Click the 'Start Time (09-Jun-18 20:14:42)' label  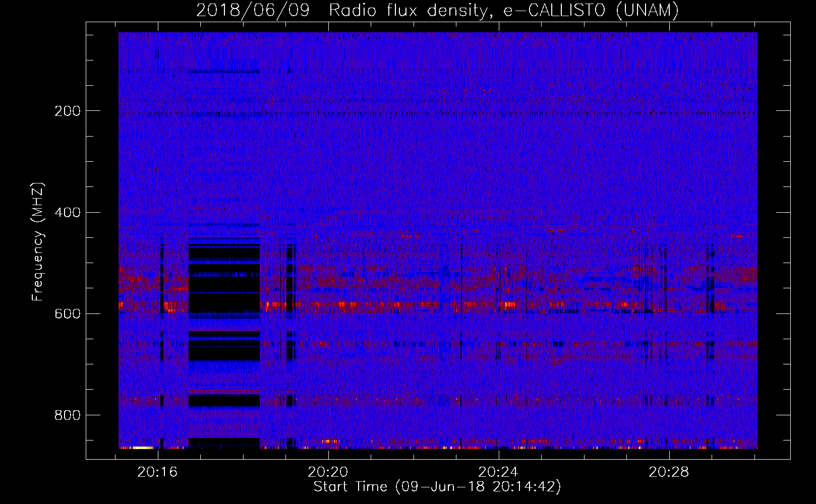[x=437, y=487]
